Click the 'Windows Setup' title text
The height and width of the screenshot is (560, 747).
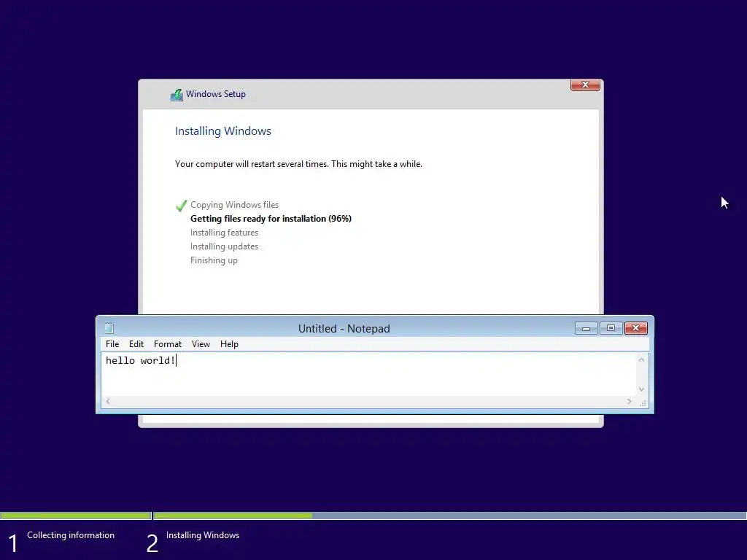pyautogui.click(x=216, y=94)
